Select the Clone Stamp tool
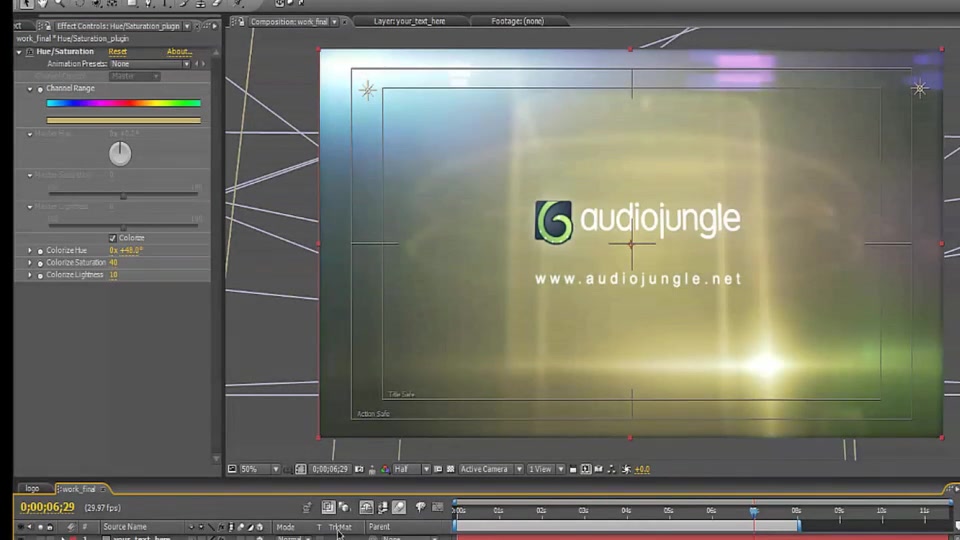 [x=200, y=3]
